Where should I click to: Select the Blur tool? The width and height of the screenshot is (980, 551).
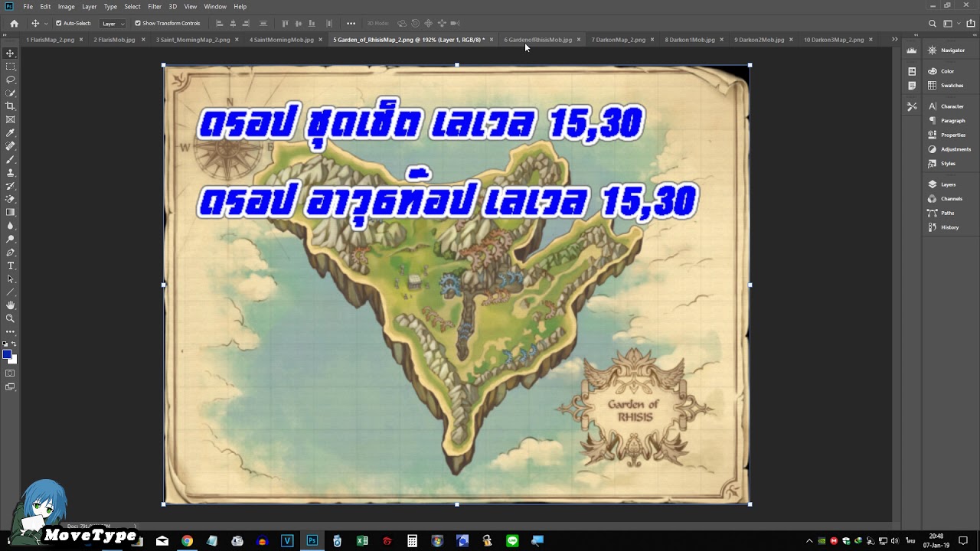point(10,226)
